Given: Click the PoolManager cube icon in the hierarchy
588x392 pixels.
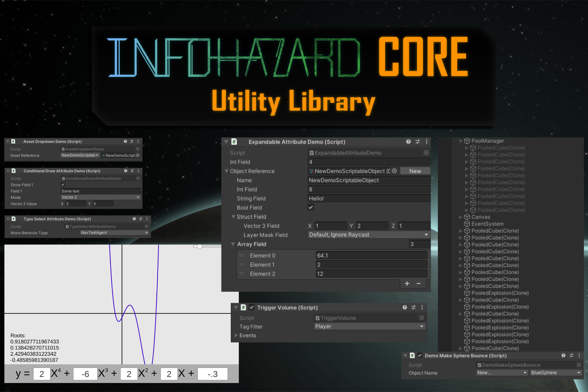Looking at the screenshot, I should 466,141.
